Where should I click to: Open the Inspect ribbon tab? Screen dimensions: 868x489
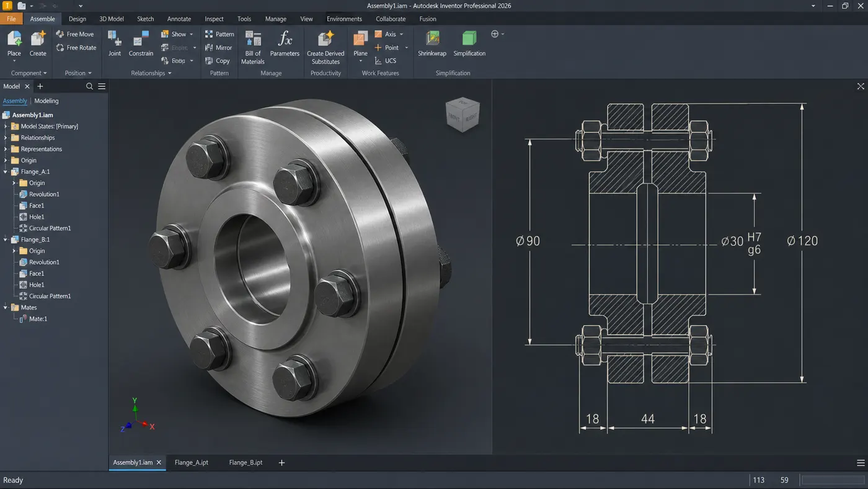[214, 19]
